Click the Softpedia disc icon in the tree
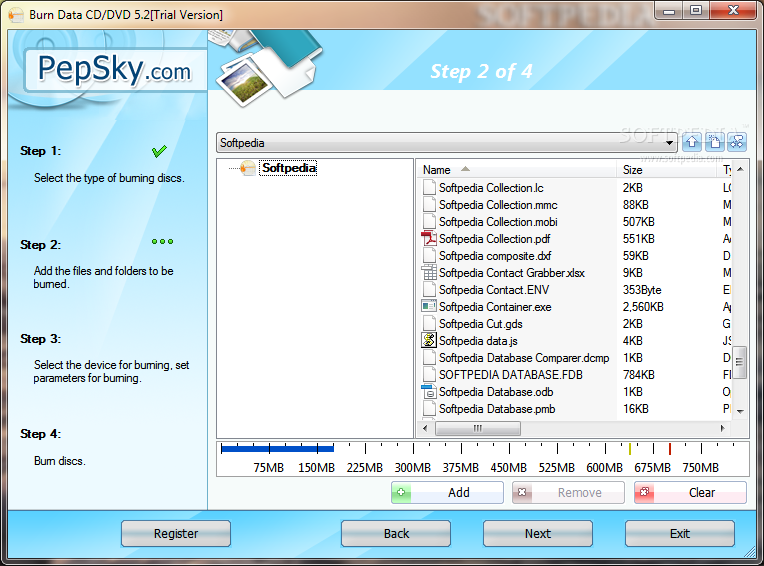 [248, 168]
